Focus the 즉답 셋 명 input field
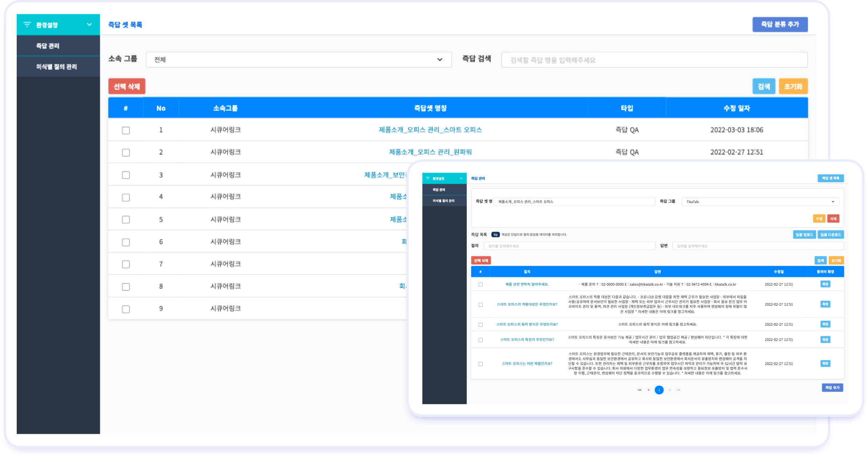Image resolution: width=868 pixels, height=457 pixels. [574, 202]
